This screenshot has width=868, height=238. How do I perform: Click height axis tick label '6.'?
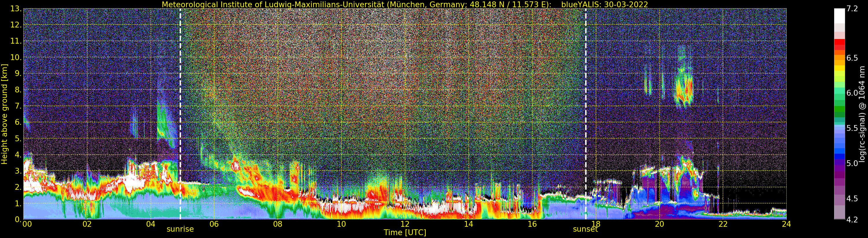tap(18, 122)
